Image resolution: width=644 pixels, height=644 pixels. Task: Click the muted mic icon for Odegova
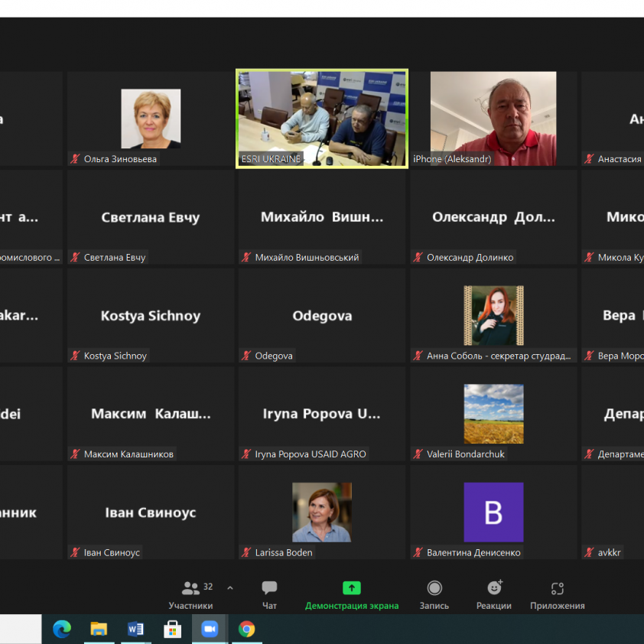(x=246, y=356)
